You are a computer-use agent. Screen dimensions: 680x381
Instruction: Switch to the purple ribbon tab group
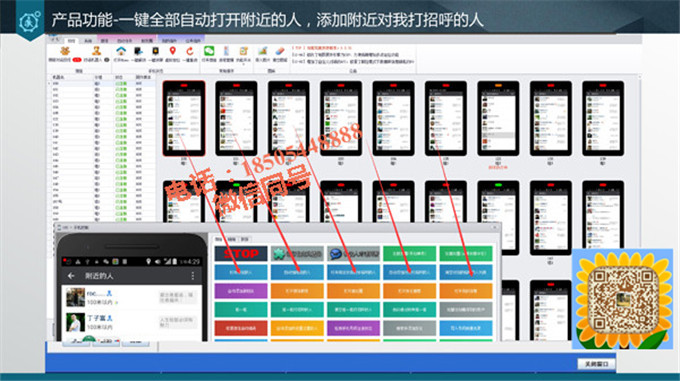(x=181, y=40)
